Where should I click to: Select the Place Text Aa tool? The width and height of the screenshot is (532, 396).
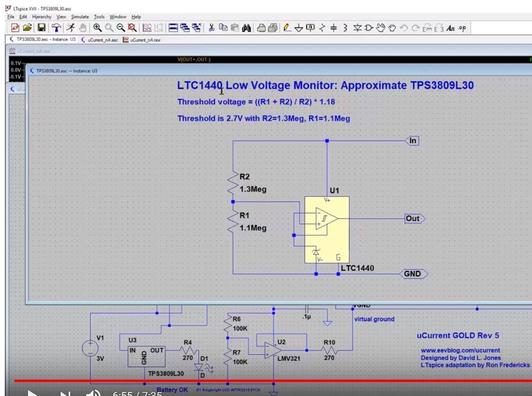point(450,28)
